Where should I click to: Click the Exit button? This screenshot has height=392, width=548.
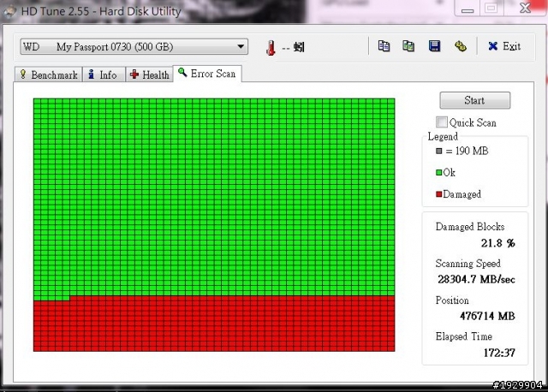504,46
